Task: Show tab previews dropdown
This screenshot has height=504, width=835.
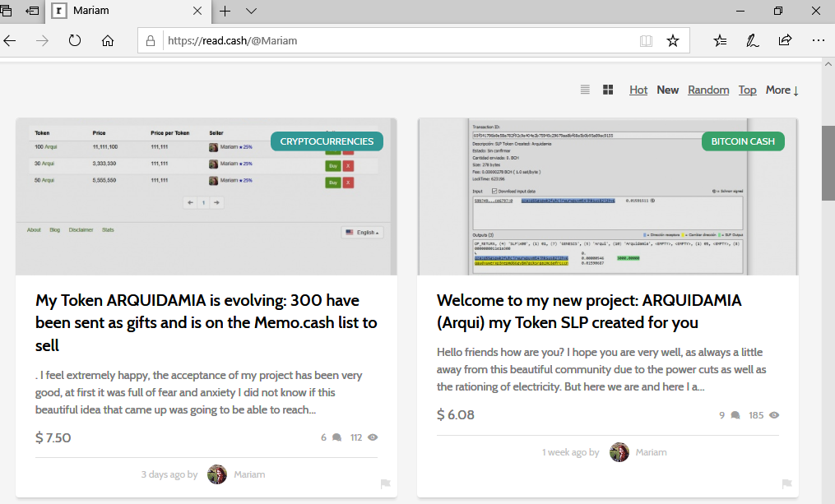Action: 252,11
